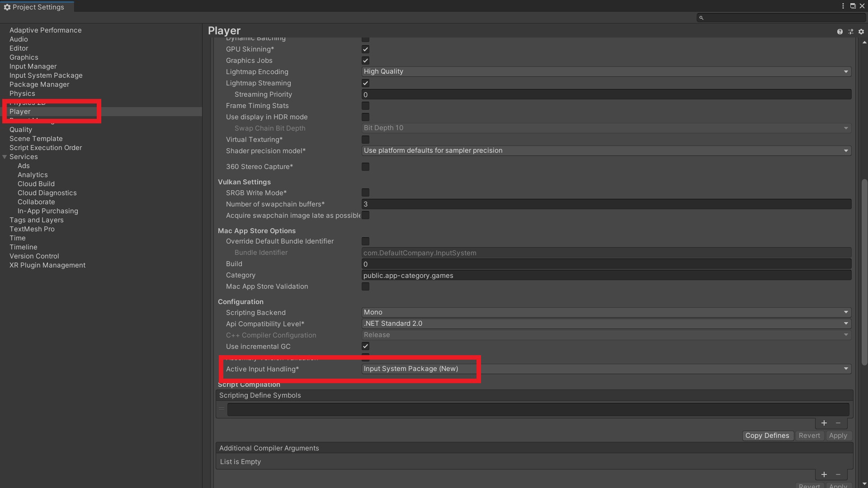
Task: Collapse the Services tree item
Action: click(5, 157)
